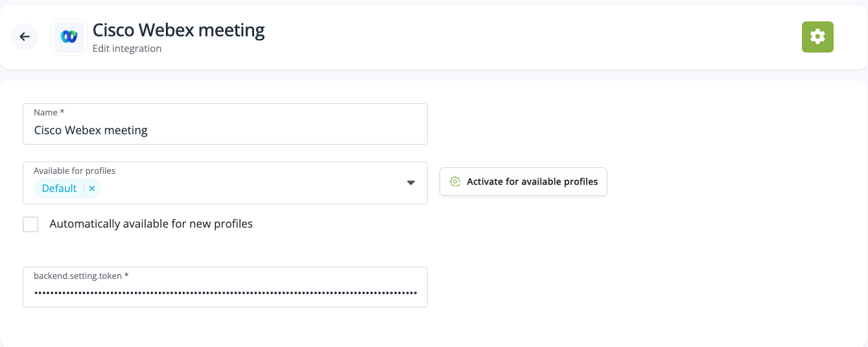868x347 pixels.
Task: Click the 'Name *' field label
Action: [49, 113]
